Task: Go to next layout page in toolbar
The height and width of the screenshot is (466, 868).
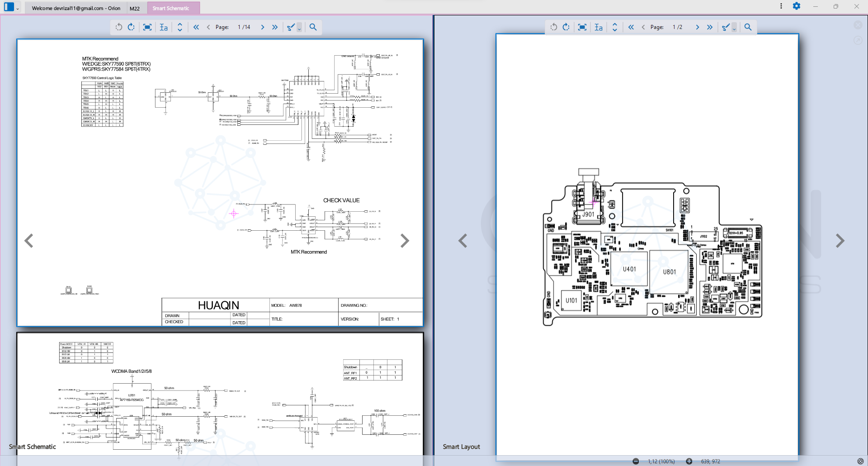Action: click(697, 27)
